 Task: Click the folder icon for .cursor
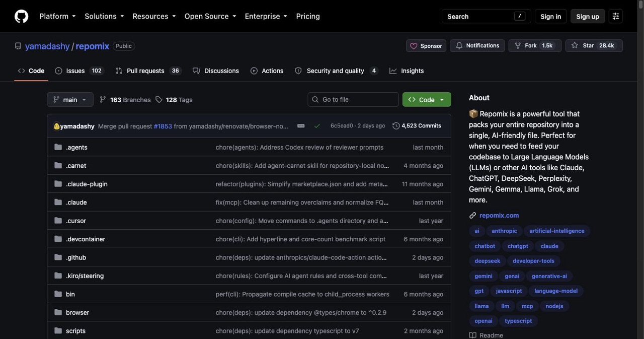point(58,221)
